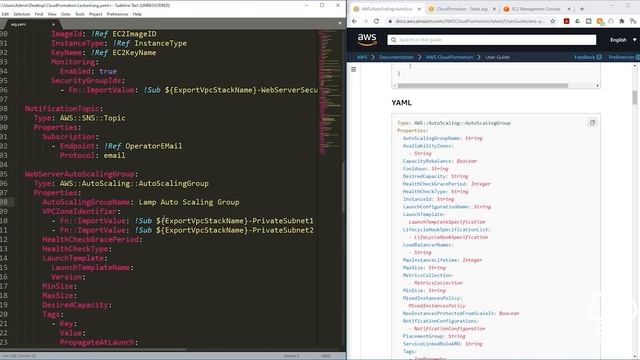This screenshot has height=360, width=640.
Task: Click the User Guide breadcrumb
Action: pos(497,57)
